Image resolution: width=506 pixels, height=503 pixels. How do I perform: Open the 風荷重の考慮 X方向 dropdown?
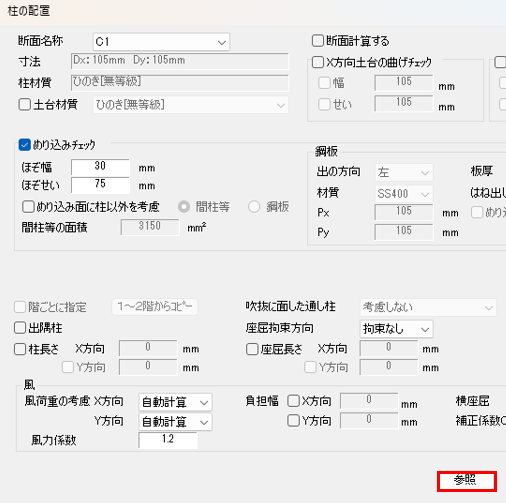(175, 402)
